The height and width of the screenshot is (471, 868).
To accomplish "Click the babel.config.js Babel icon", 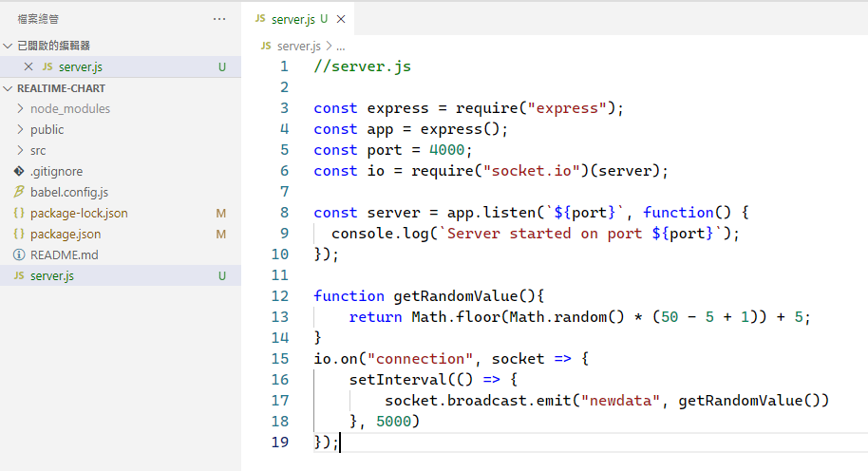I will tap(19, 193).
